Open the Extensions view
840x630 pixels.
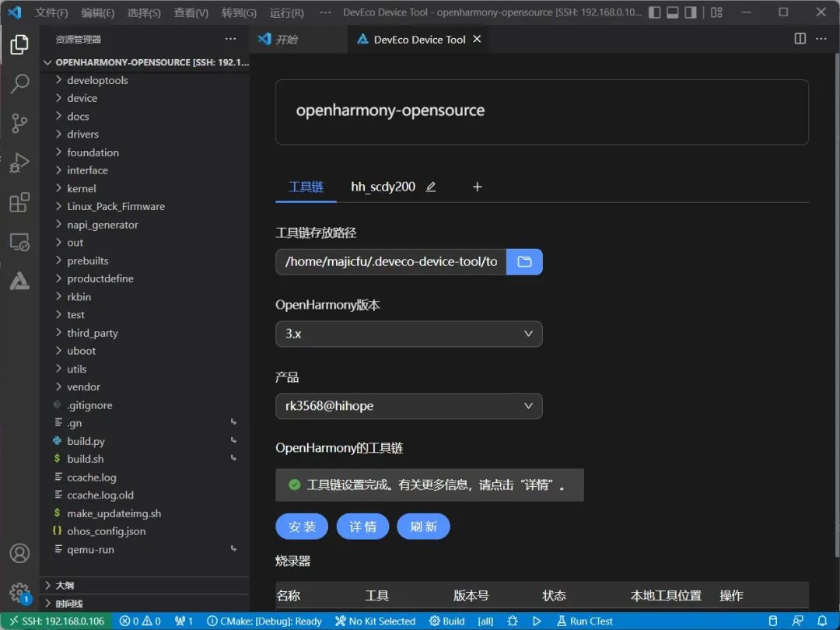(19, 202)
